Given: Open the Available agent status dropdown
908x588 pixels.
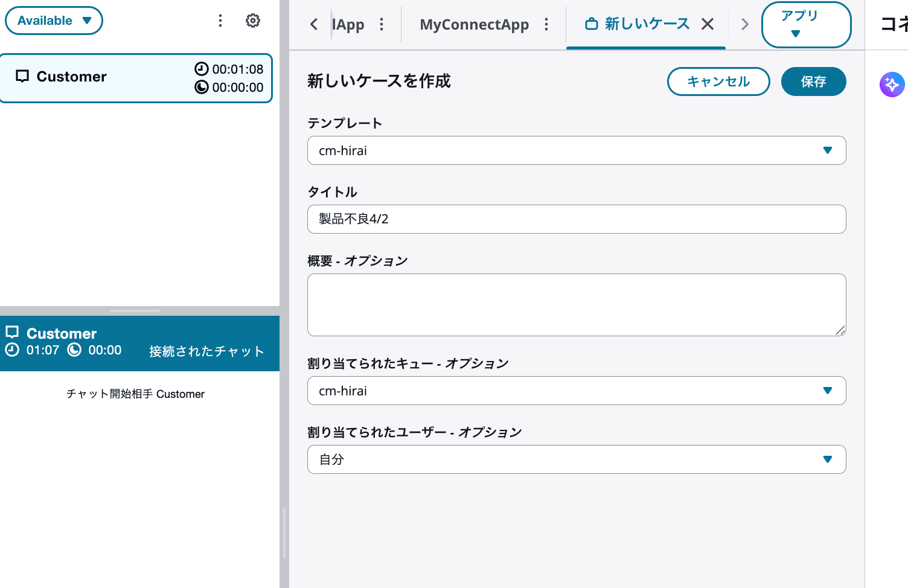Looking at the screenshot, I should click(54, 20).
